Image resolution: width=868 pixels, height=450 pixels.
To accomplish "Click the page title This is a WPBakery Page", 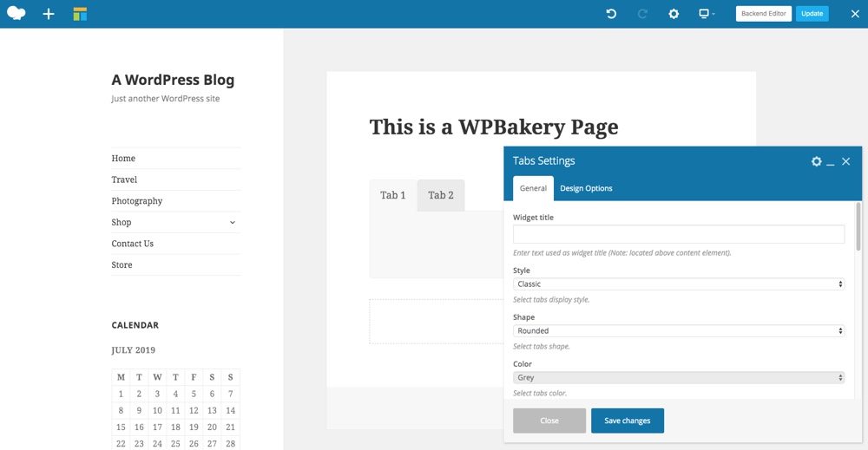I will [494, 127].
